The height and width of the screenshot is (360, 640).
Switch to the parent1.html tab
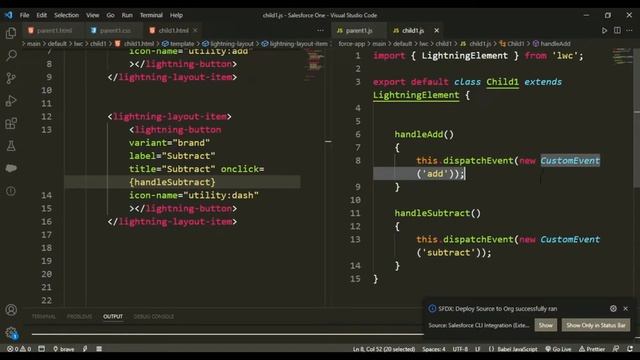point(53,31)
